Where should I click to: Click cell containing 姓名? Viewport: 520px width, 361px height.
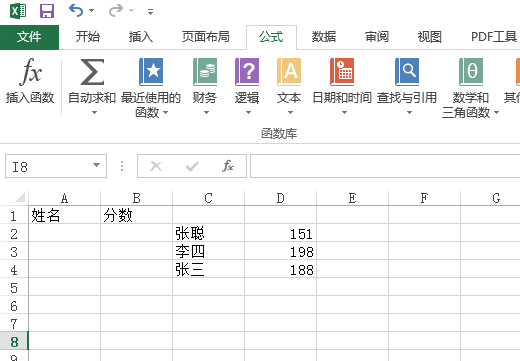[65, 215]
